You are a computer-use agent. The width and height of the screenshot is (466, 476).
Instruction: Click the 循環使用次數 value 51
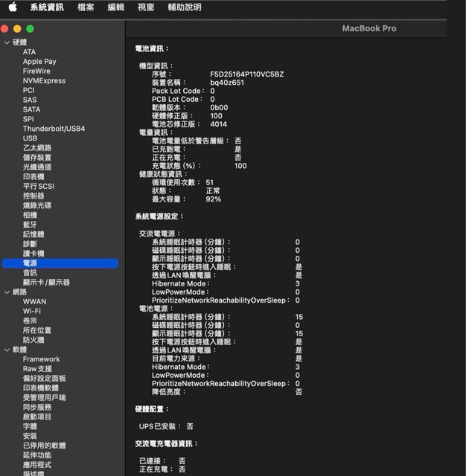(x=210, y=182)
